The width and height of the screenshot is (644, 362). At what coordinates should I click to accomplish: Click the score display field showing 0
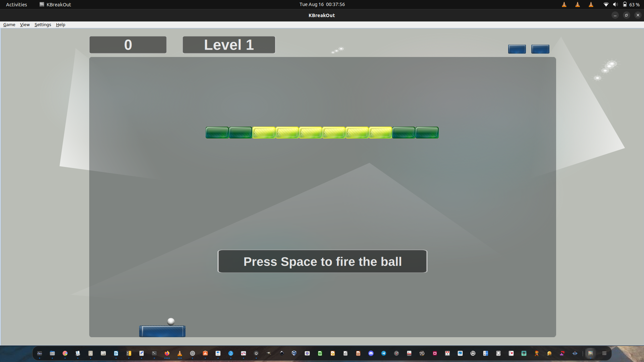128,44
